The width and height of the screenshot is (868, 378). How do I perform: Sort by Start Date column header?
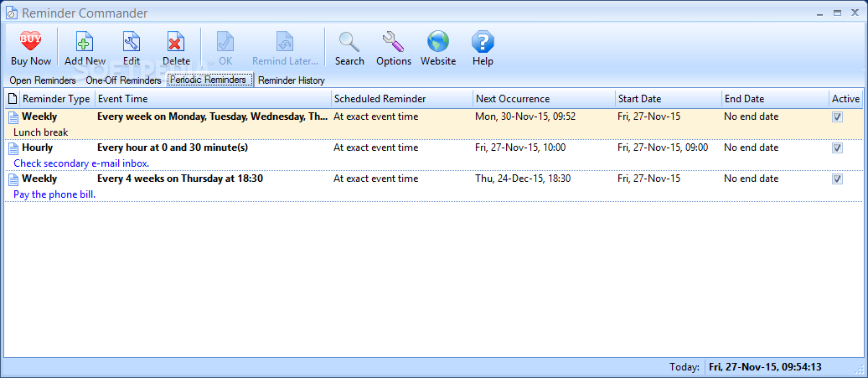669,99
